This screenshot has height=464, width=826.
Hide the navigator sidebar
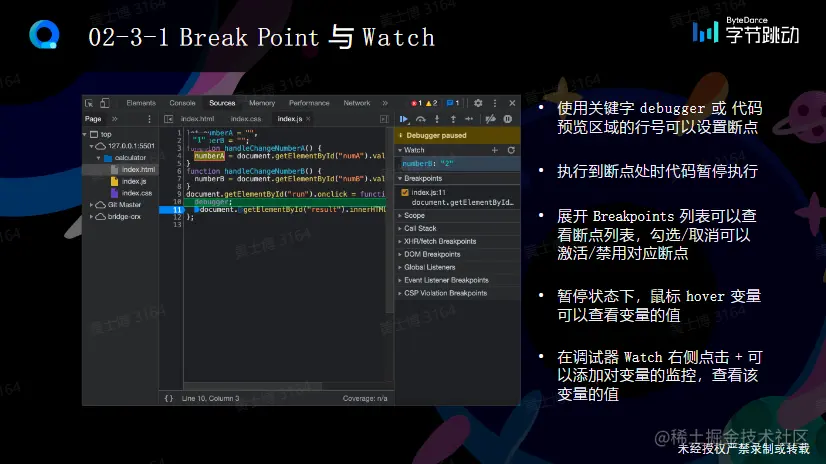[x=169, y=119]
